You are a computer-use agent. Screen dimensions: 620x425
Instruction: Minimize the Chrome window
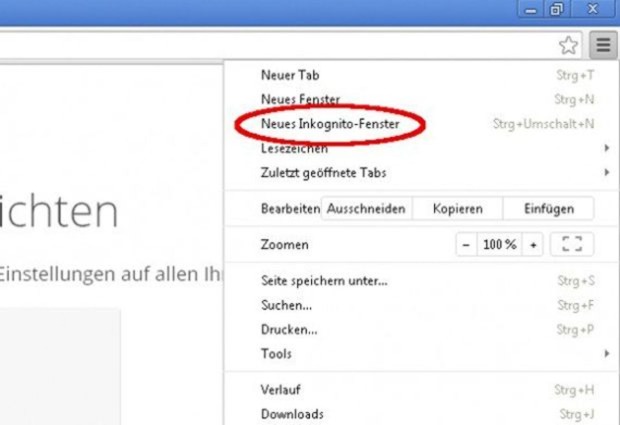click(x=531, y=9)
